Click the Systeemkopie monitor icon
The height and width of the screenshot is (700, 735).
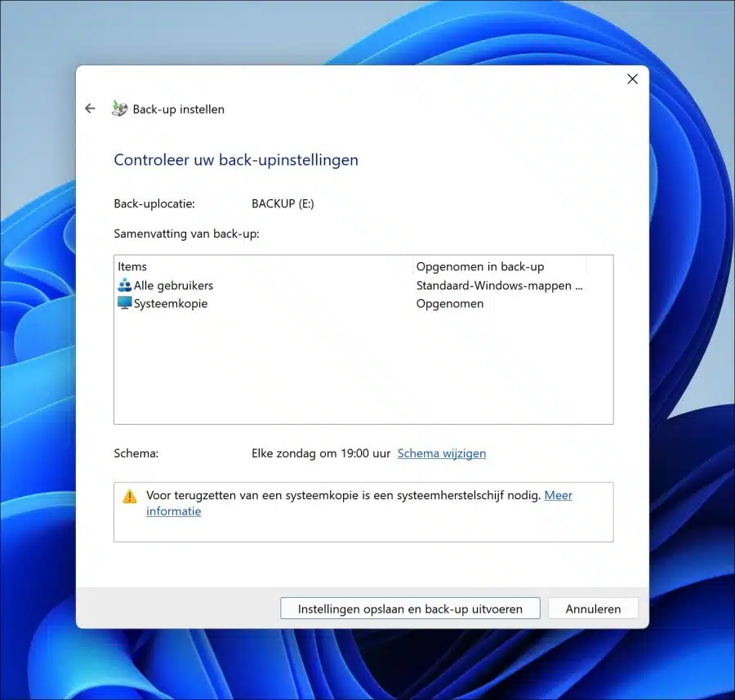coord(125,303)
